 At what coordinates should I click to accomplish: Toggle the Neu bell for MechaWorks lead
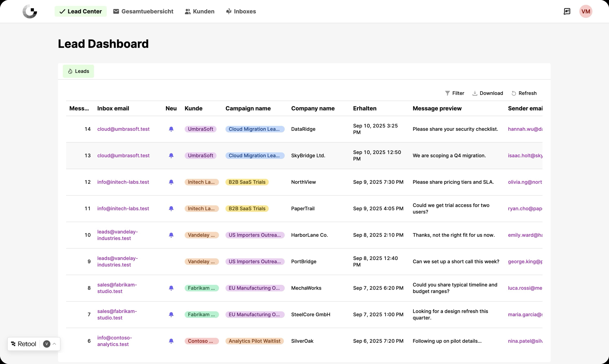(x=171, y=288)
